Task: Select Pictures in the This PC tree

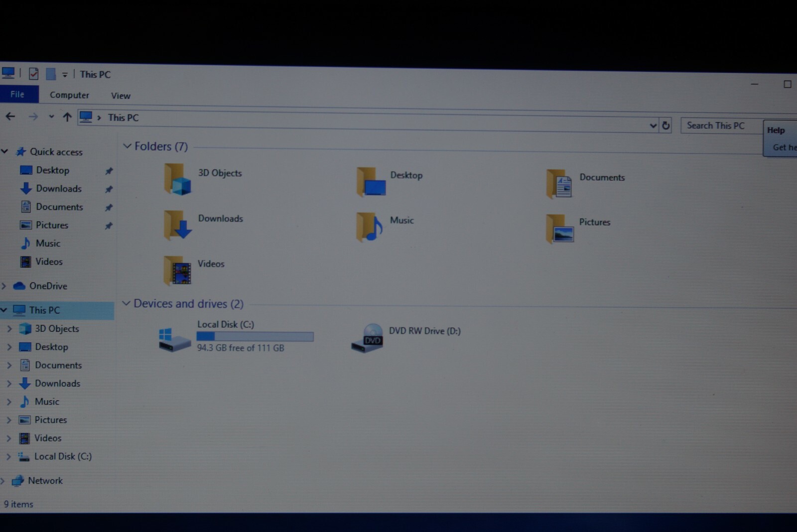Action: coord(43,420)
